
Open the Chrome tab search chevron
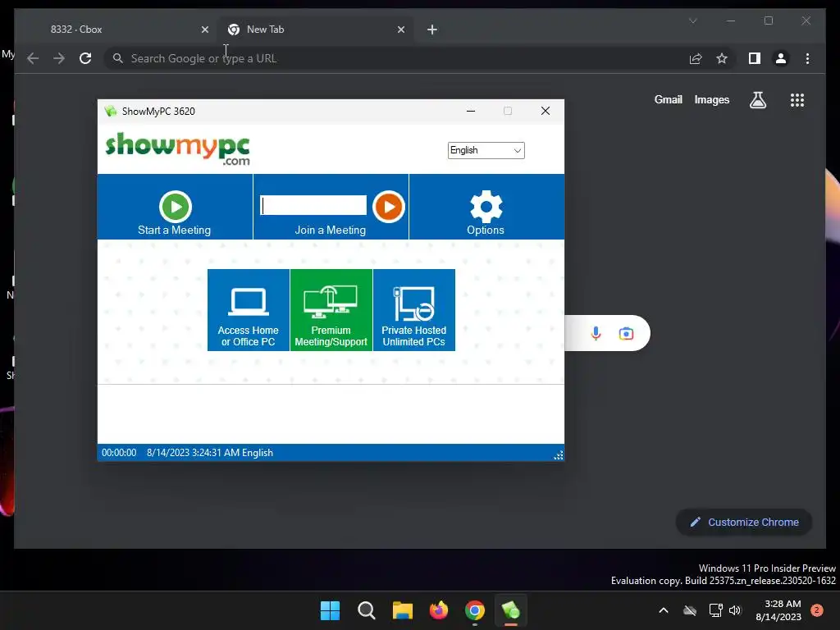[693, 21]
